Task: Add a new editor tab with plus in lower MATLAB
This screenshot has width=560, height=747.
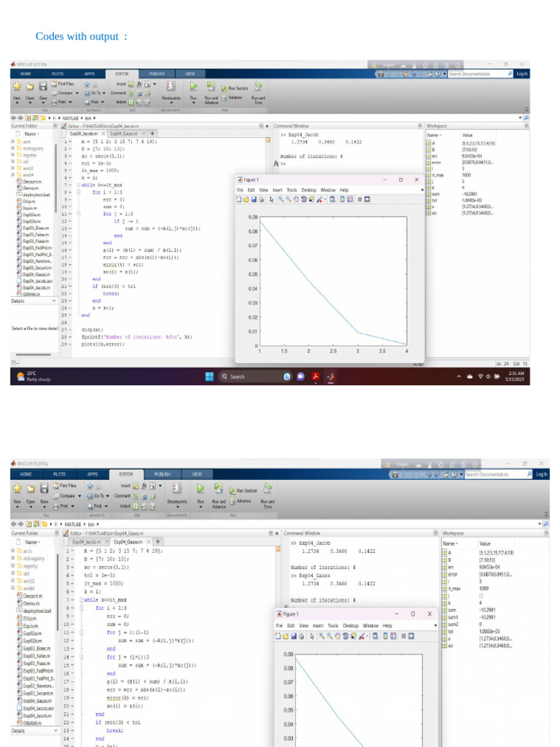Action: point(157,542)
